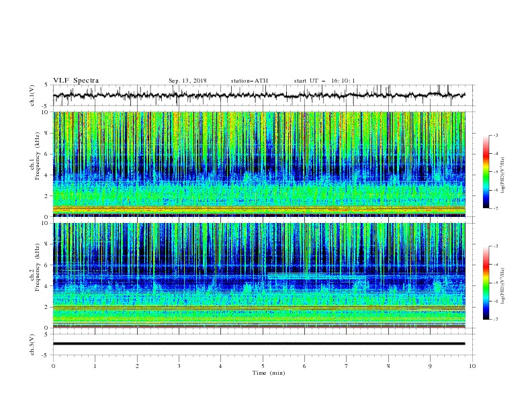
Task: Click the "-5" tick on ch.2 color bar
Action: (496, 283)
